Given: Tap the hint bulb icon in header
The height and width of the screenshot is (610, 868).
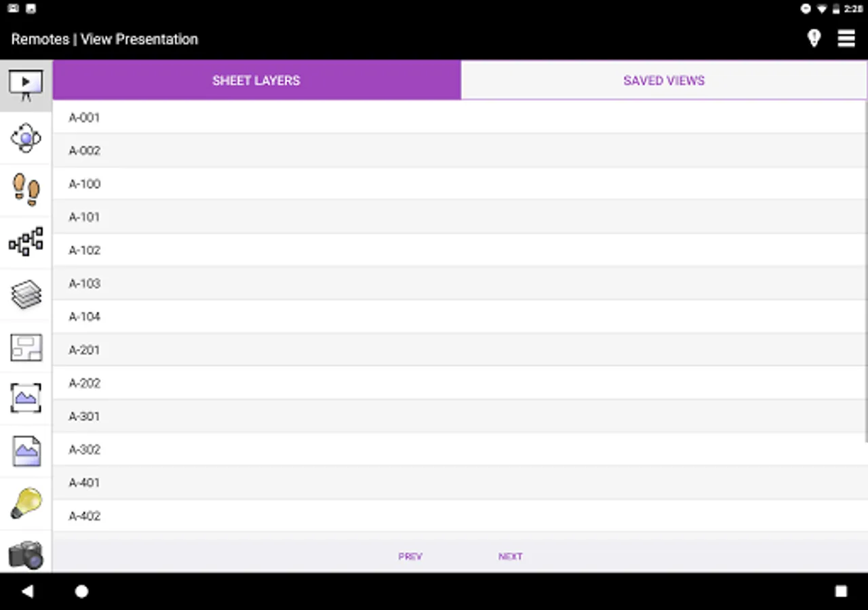Looking at the screenshot, I should tap(814, 39).
